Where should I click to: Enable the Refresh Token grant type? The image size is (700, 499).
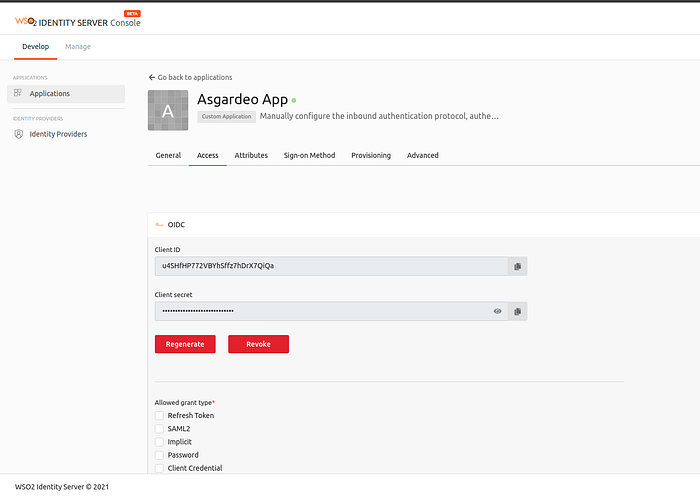[159, 416]
